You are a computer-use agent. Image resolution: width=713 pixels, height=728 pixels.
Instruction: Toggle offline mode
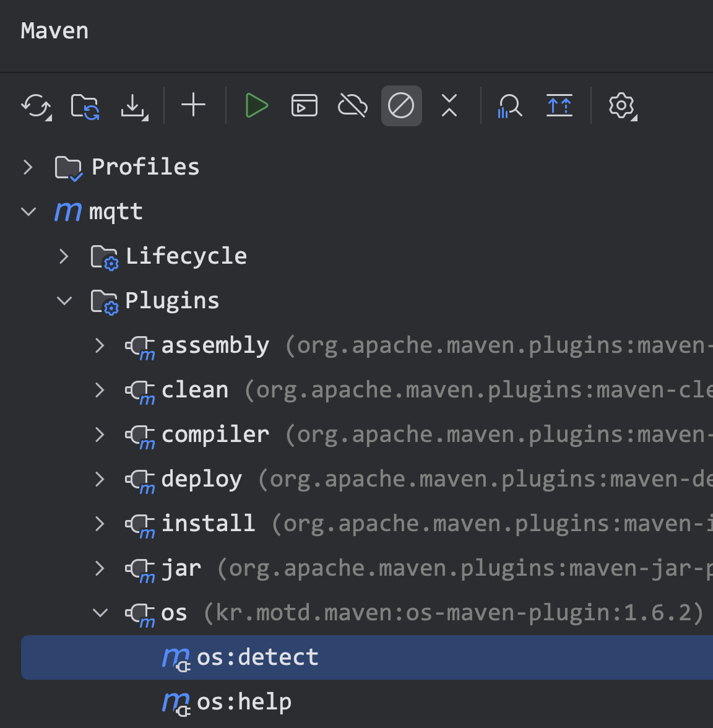352,105
